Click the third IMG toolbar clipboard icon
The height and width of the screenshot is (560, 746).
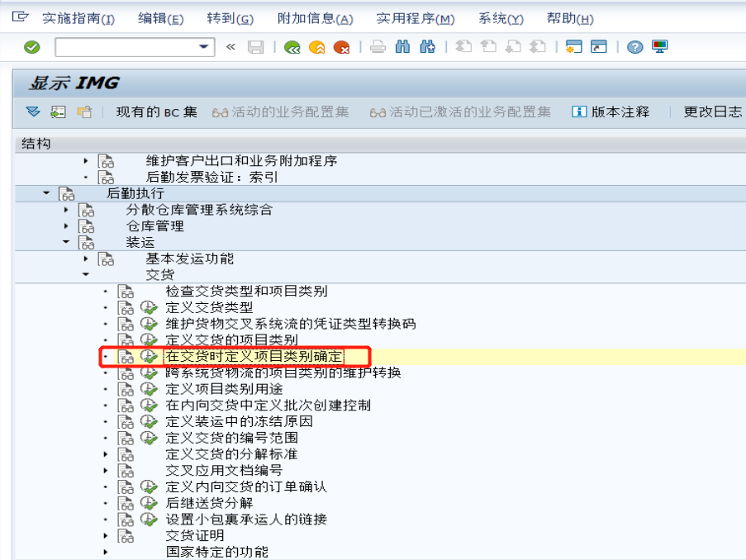click(84, 112)
